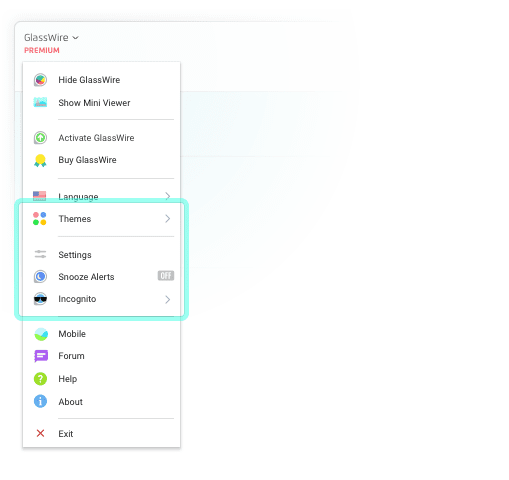Click the GlassWire title text

[46, 37]
